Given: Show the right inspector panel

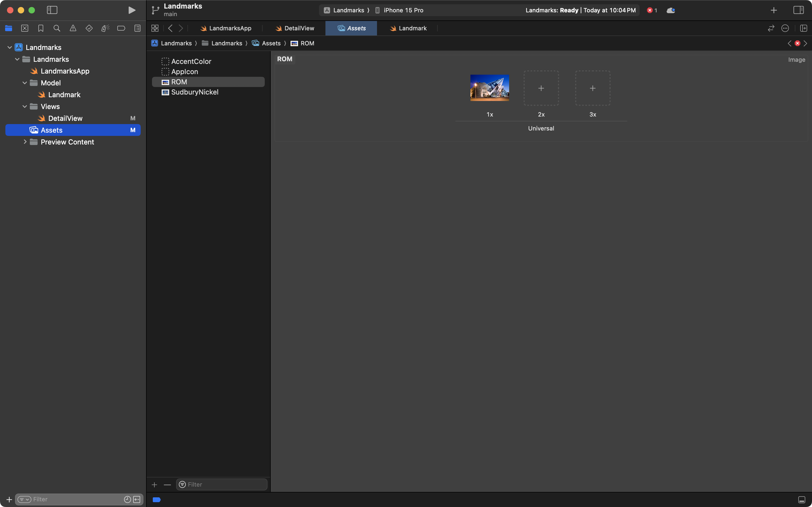Looking at the screenshot, I should (799, 10).
